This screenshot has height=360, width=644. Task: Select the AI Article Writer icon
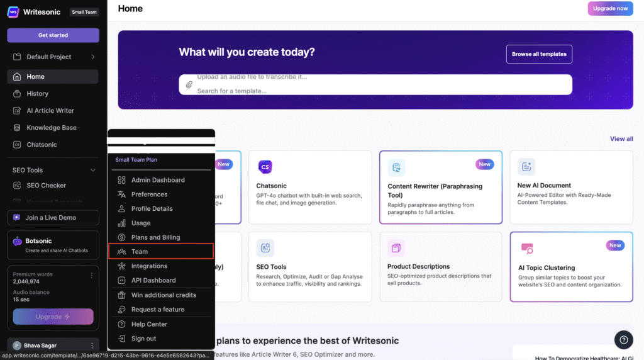point(17,111)
